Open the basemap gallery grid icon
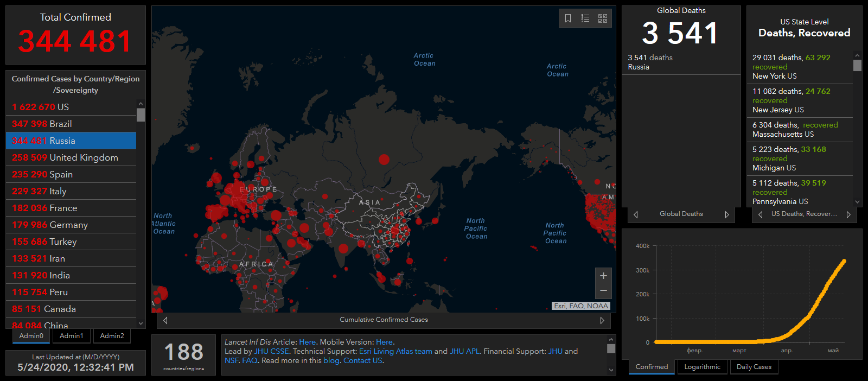Screen dimensions: 868x381 [x=603, y=18]
